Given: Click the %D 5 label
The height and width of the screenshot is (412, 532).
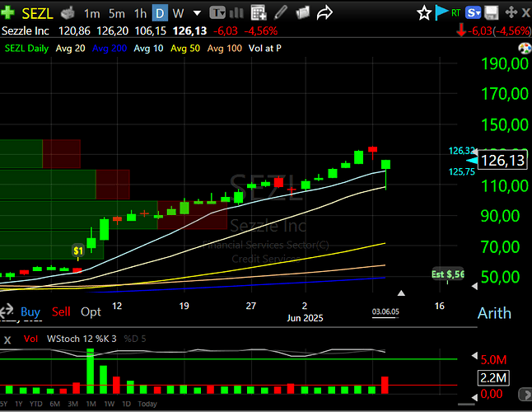Looking at the screenshot, I should pyautogui.click(x=135, y=339).
